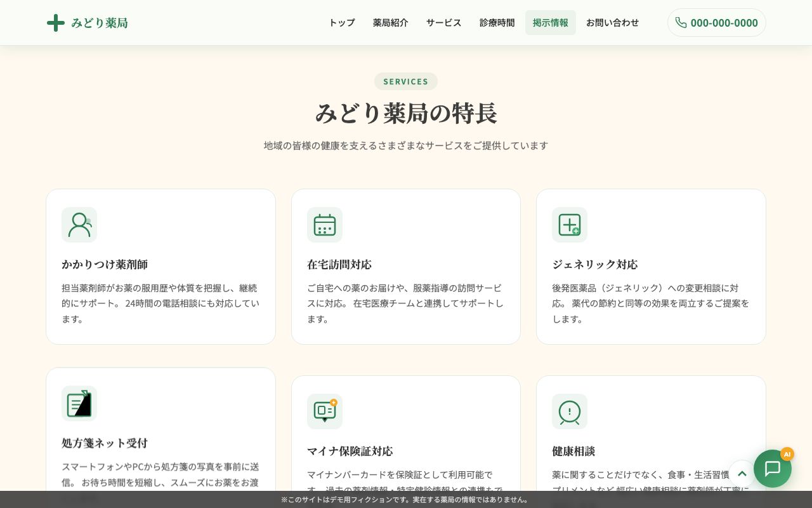
Task: Open the かかりつけ薬剤師 service card
Action: tap(160, 267)
